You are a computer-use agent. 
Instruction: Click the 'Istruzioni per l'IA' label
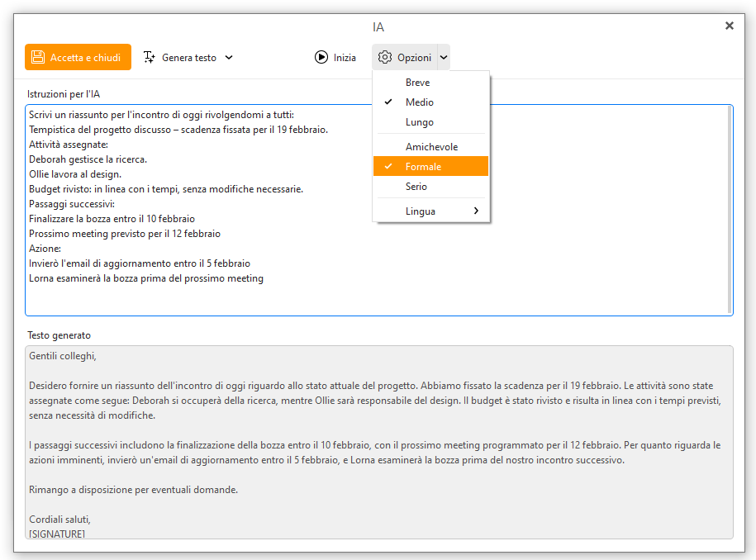[x=64, y=94]
